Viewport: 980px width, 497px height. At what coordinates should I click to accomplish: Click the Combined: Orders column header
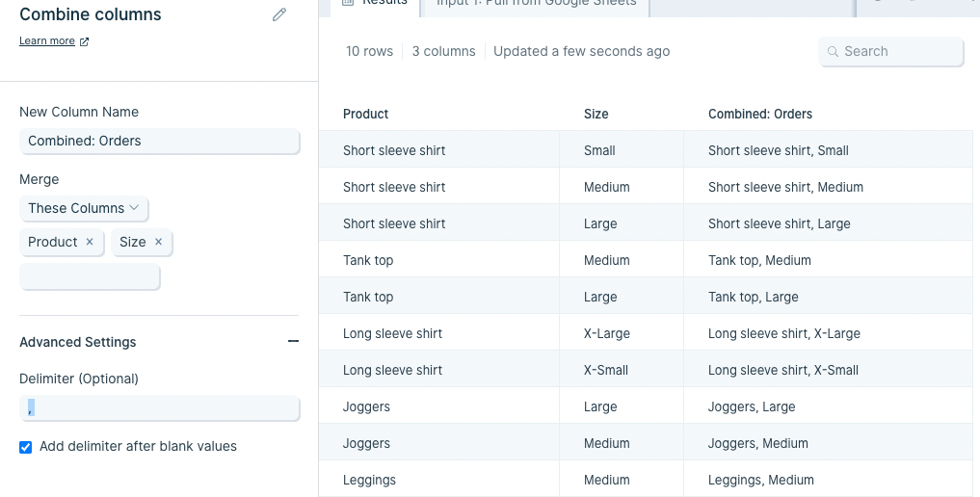[760, 115]
